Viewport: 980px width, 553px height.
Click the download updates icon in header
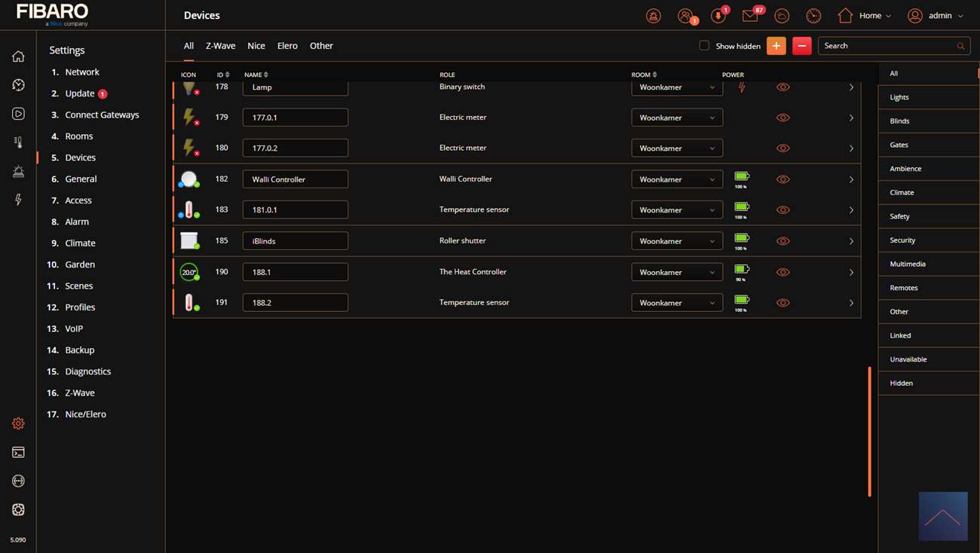point(718,16)
